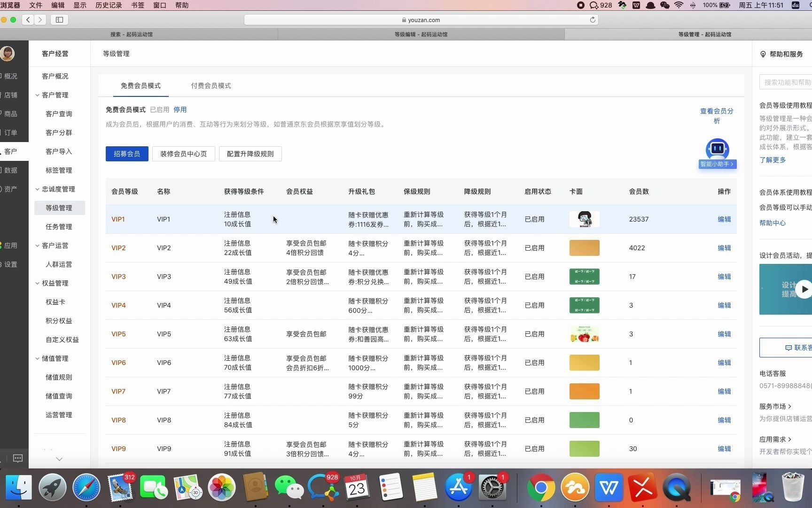The width and height of the screenshot is (812, 508).
Task: Collapse the 忠诚度管理 sidebar group
Action: (37, 189)
